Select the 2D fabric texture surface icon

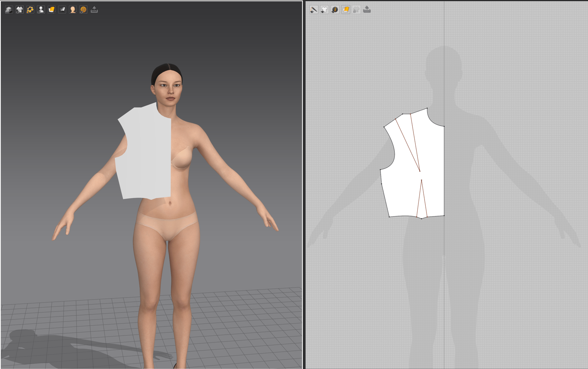click(x=346, y=10)
